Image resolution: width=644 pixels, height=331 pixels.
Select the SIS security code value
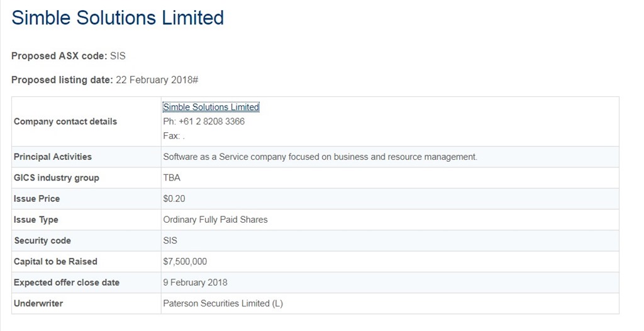tap(170, 241)
